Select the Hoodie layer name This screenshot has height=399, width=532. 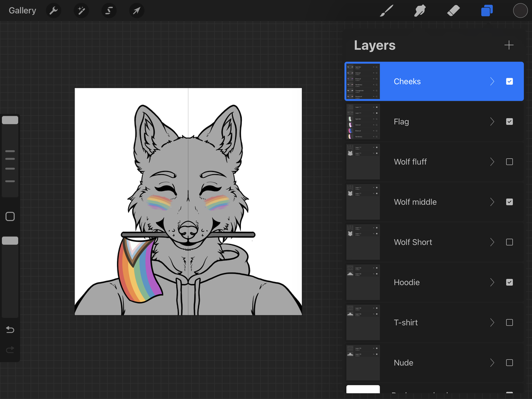(x=407, y=282)
